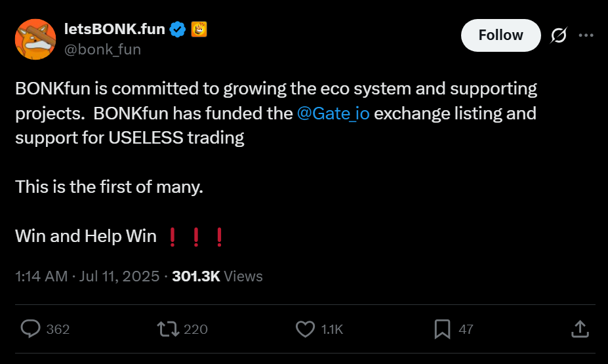Click the letsBONK.fun display name
Image resolution: width=608 pixels, height=364 pixels.
115,29
